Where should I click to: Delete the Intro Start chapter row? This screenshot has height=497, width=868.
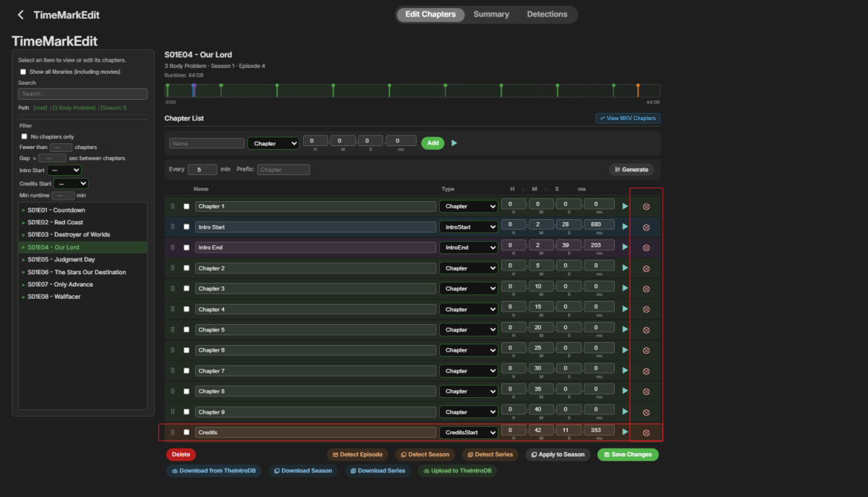(646, 227)
